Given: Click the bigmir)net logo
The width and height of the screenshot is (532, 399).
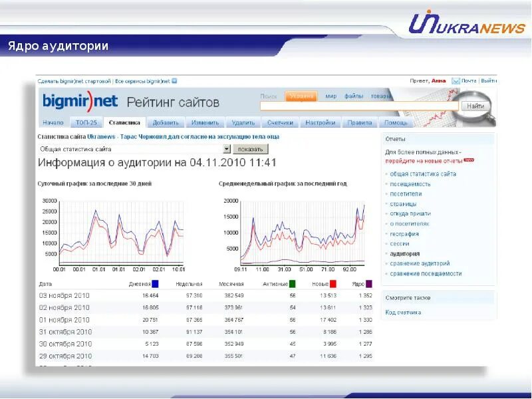Looking at the screenshot, I should (x=80, y=101).
